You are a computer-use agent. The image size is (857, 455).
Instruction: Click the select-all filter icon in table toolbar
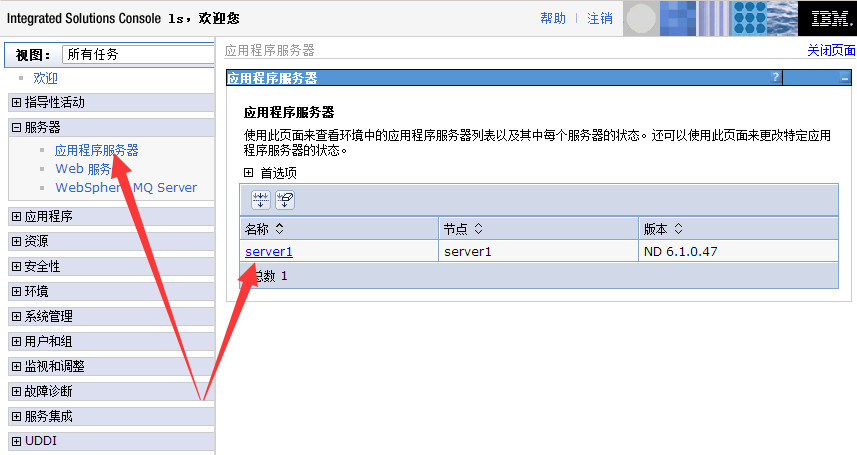(x=261, y=200)
